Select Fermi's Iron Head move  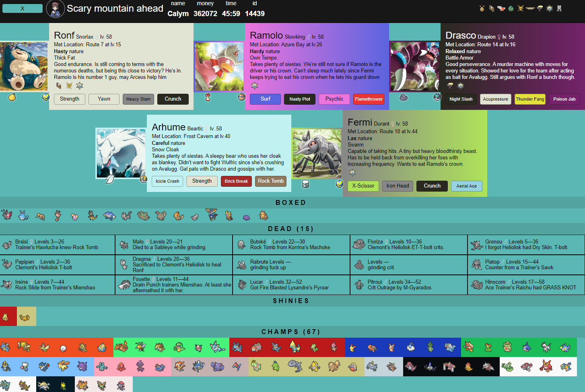pos(398,186)
